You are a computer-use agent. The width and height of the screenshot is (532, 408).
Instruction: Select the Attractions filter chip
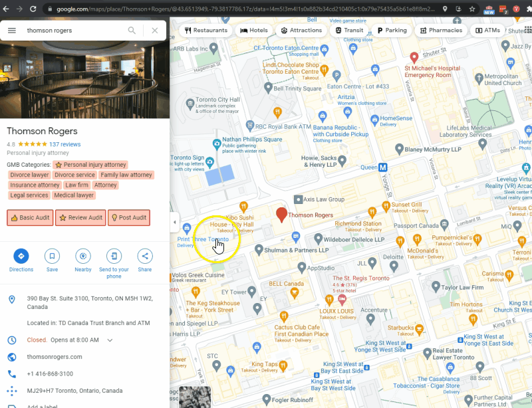point(301,31)
